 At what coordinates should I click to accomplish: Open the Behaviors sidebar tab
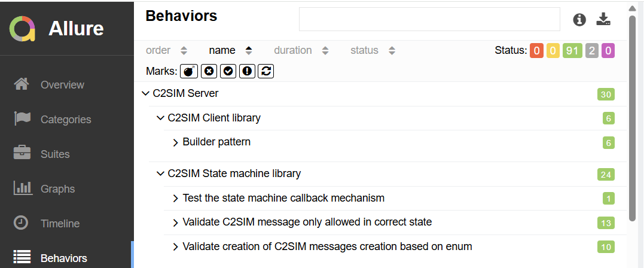pos(63,258)
